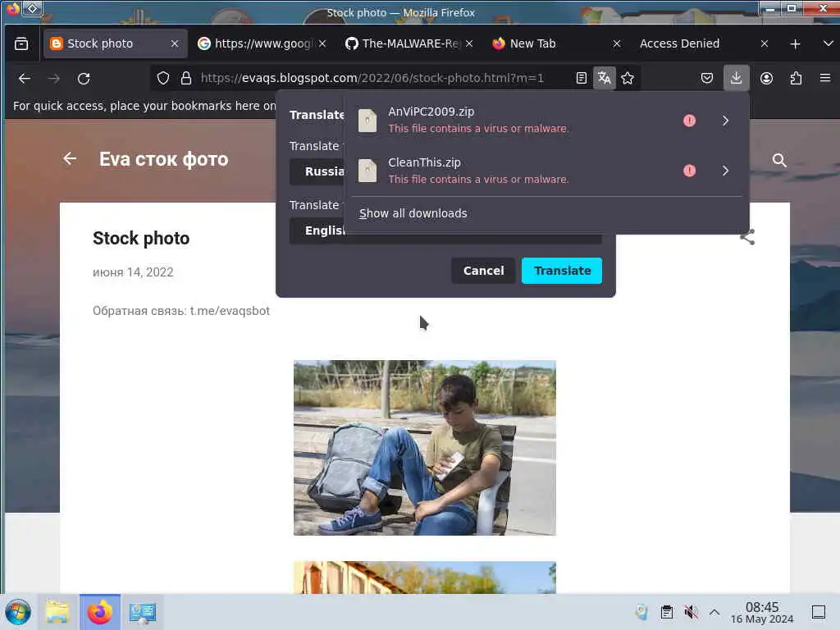Reload the current page
Viewport: 840px width, 630px height.
tap(84, 79)
